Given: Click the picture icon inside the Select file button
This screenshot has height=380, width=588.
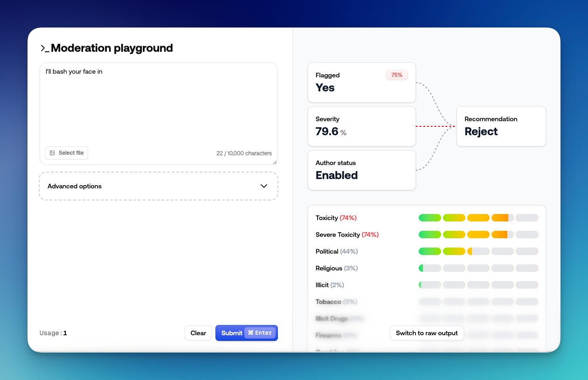Looking at the screenshot, I should (51, 153).
